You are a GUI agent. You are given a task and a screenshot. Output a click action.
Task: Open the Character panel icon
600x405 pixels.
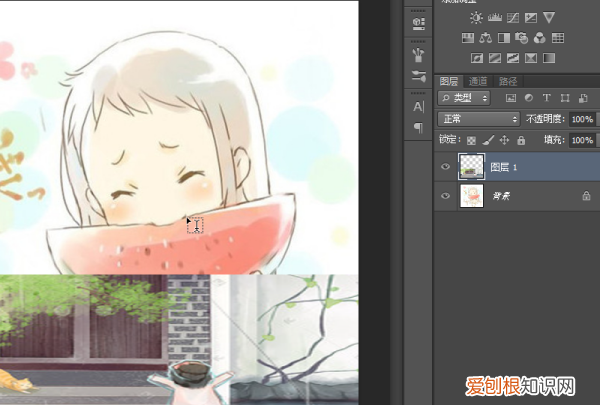pos(418,106)
